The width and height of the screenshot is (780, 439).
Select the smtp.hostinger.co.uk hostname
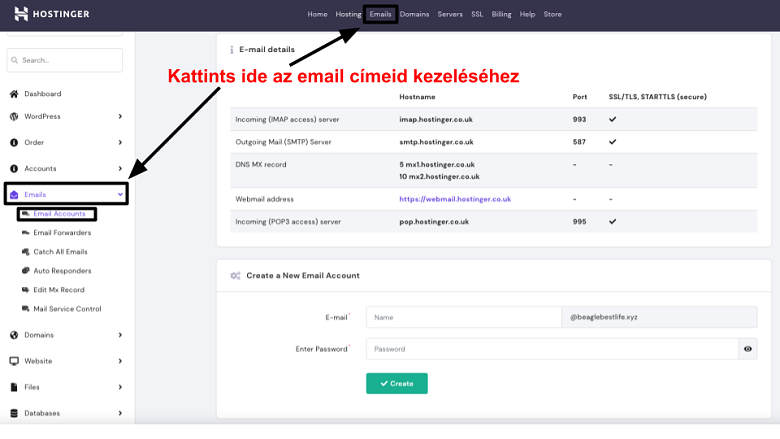tap(436, 142)
